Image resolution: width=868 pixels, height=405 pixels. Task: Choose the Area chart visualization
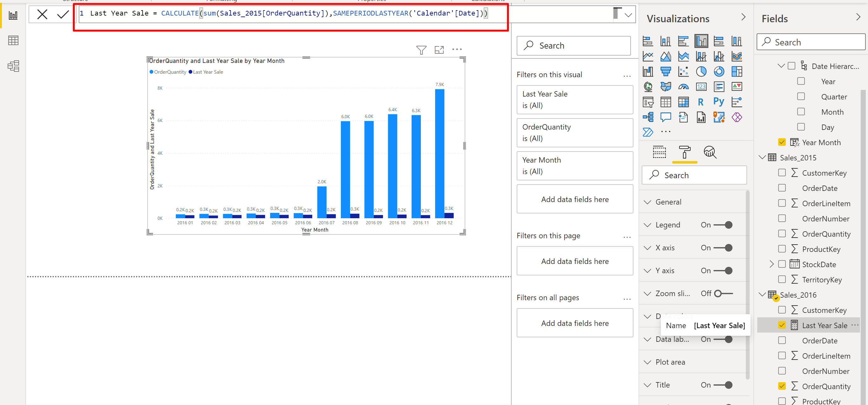[666, 56]
